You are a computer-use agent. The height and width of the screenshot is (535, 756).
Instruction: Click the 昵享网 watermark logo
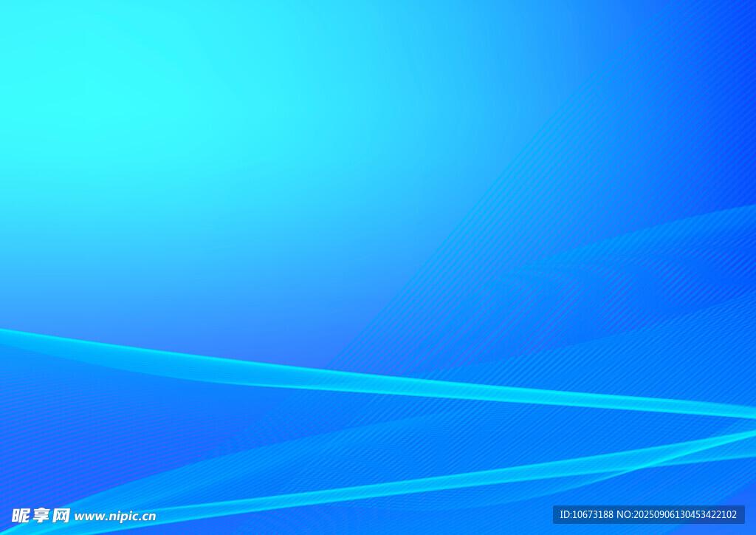click(x=41, y=516)
